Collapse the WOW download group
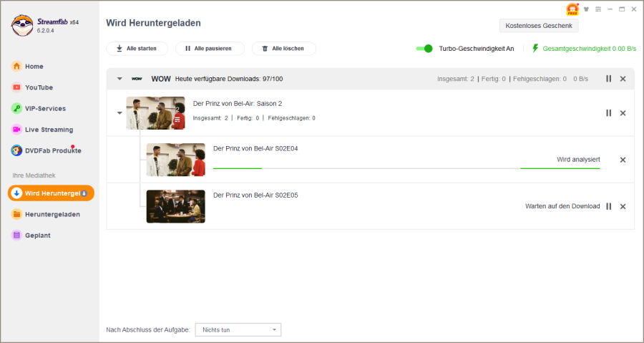The image size is (644, 343). (119, 79)
